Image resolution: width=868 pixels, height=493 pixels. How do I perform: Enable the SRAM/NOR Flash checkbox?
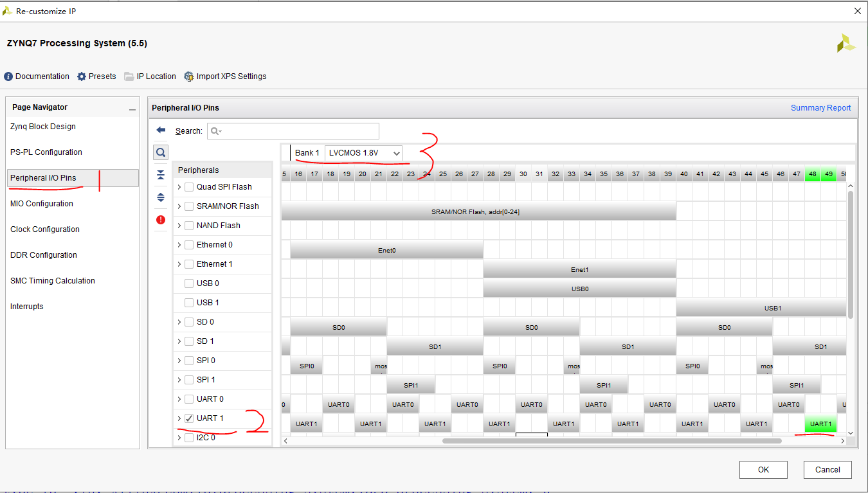point(189,206)
